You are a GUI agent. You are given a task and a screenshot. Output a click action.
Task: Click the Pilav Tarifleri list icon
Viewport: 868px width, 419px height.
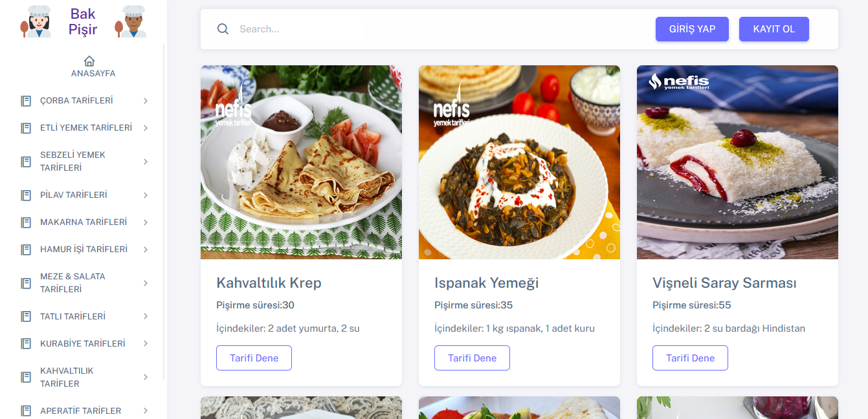click(x=25, y=195)
